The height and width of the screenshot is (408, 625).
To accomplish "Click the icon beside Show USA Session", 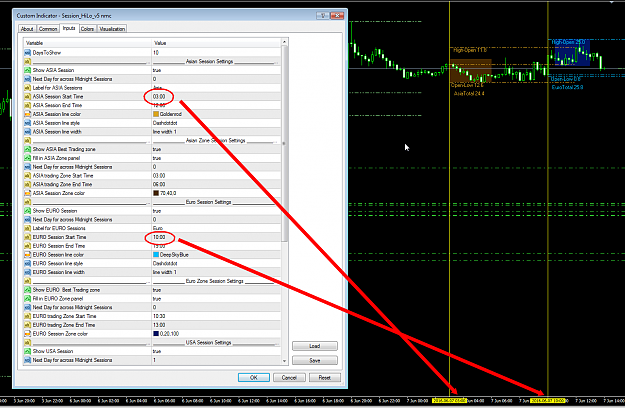I will [28, 351].
